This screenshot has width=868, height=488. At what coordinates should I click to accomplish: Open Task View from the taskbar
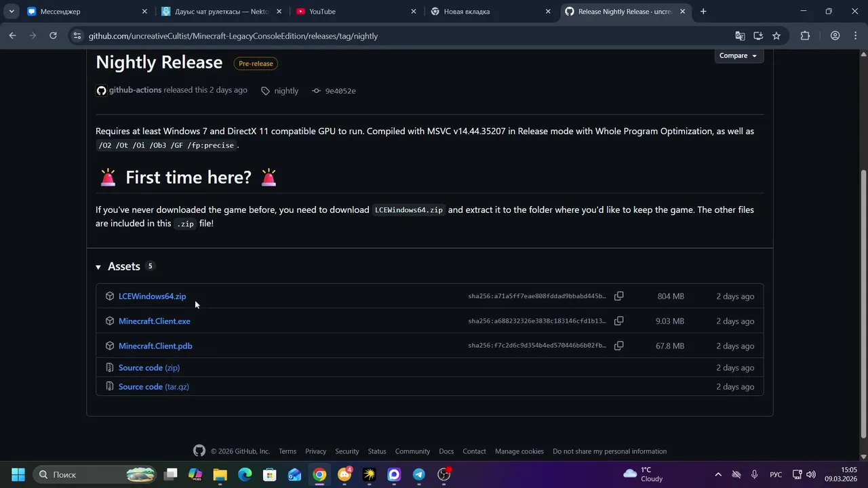pyautogui.click(x=170, y=474)
